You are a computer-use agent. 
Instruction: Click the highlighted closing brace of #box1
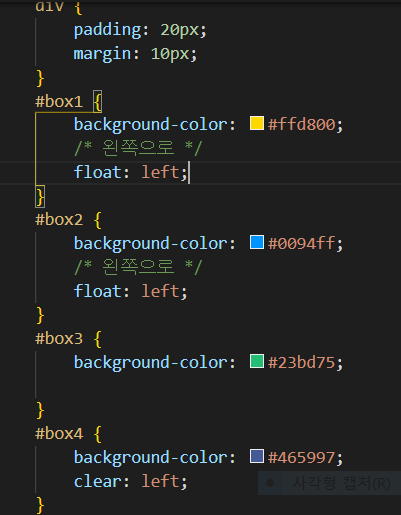point(40,197)
